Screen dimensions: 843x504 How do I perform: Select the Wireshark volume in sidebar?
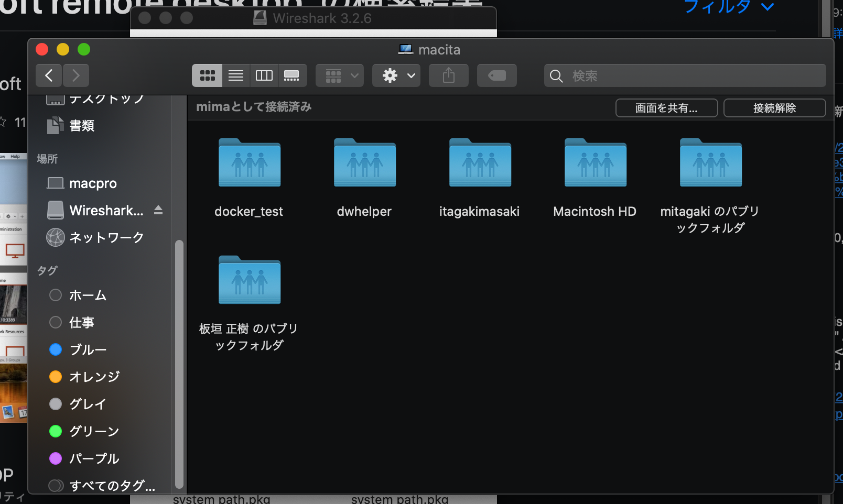pyautogui.click(x=100, y=211)
